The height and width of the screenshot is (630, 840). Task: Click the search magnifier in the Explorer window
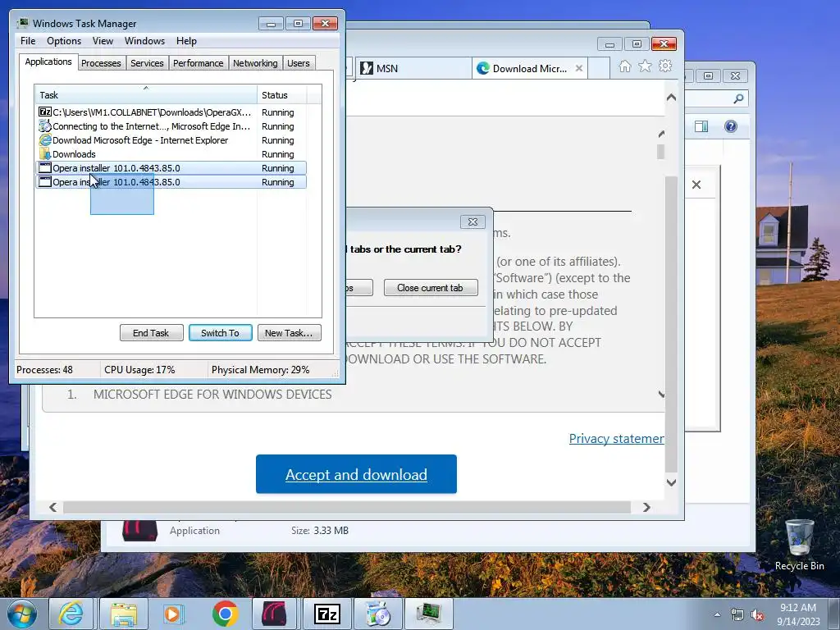(x=739, y=98)
